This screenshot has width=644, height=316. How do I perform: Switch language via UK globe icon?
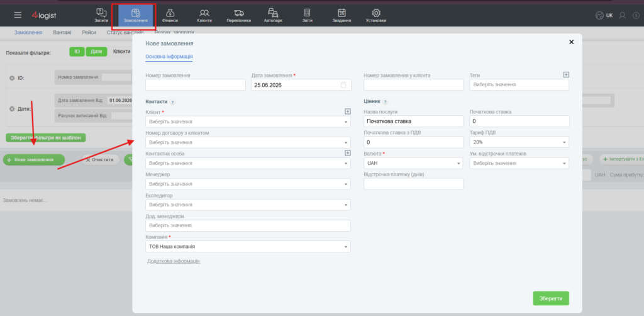[604, 15]
